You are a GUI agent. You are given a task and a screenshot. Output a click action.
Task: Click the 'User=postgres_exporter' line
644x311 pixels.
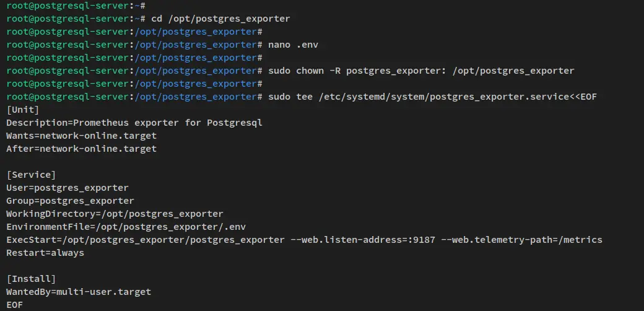(67, 188)
